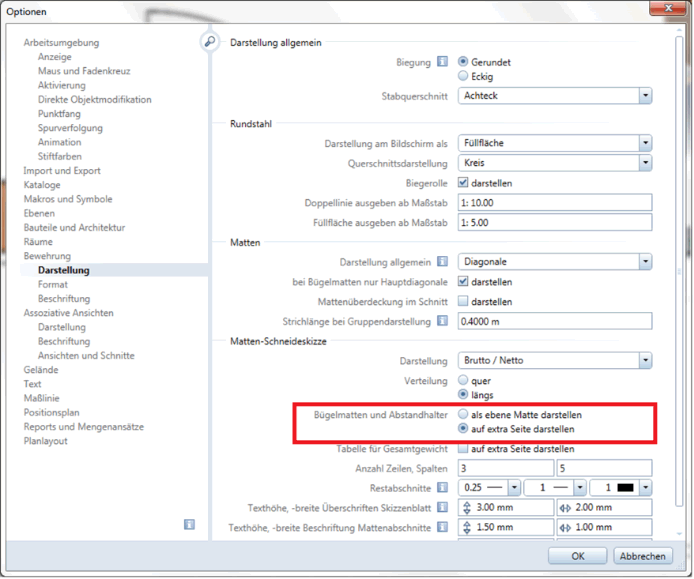Click info icon below the navigation tree
The height and width of the screenshot is (579, 694).
(x=189, y=525)
